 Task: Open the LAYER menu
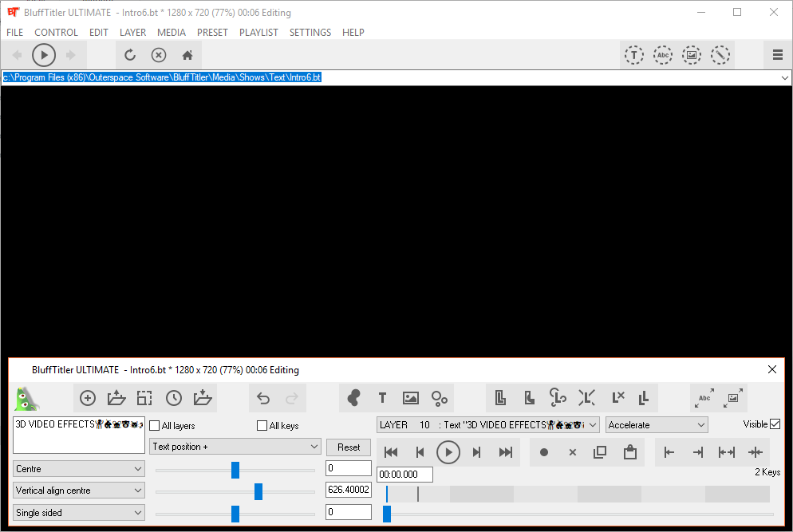(132, 33)
